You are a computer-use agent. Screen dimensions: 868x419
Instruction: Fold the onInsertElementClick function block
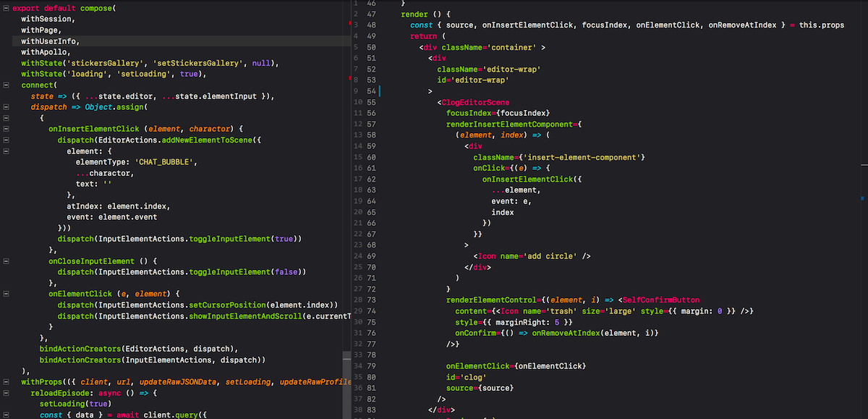point(6,129)
